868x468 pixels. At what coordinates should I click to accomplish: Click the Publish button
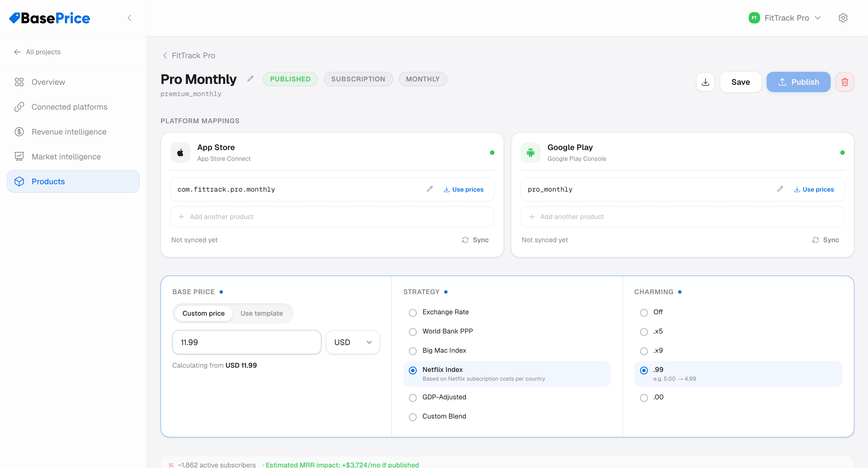(x=798, y=82)
